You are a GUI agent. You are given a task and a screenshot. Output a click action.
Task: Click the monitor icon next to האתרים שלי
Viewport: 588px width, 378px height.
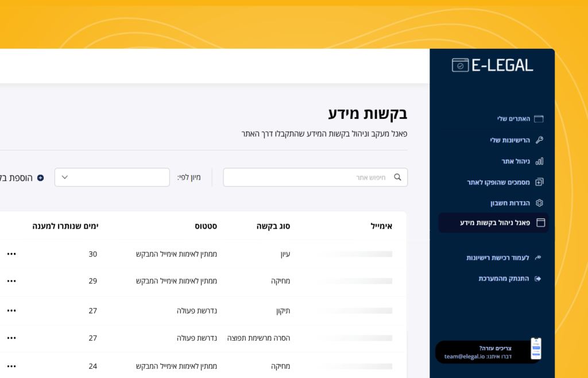(539, 118)
